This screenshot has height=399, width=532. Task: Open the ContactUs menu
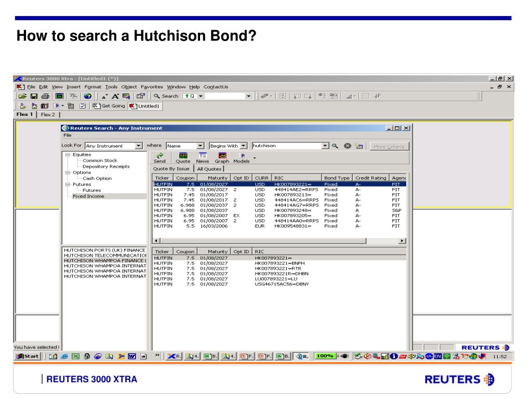216,87
